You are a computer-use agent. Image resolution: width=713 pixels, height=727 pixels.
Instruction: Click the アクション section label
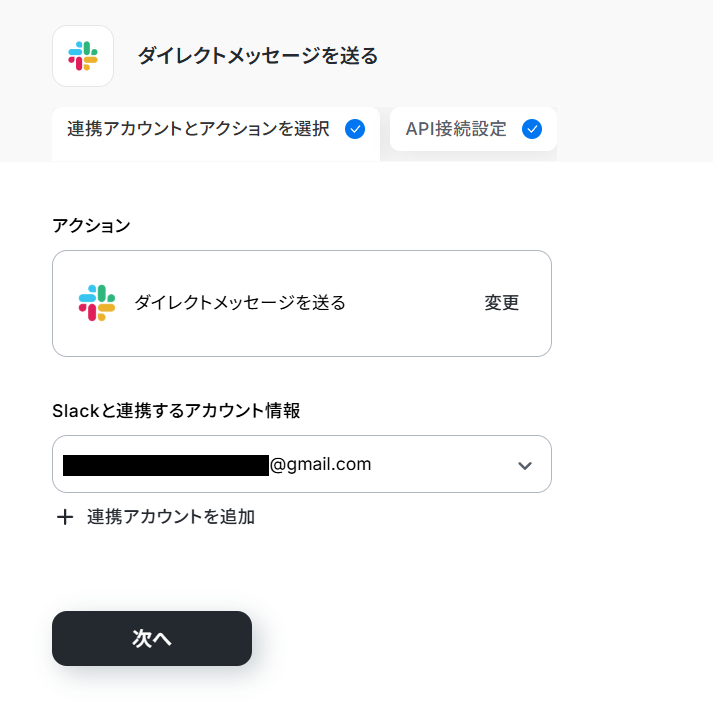pos(91,225)
